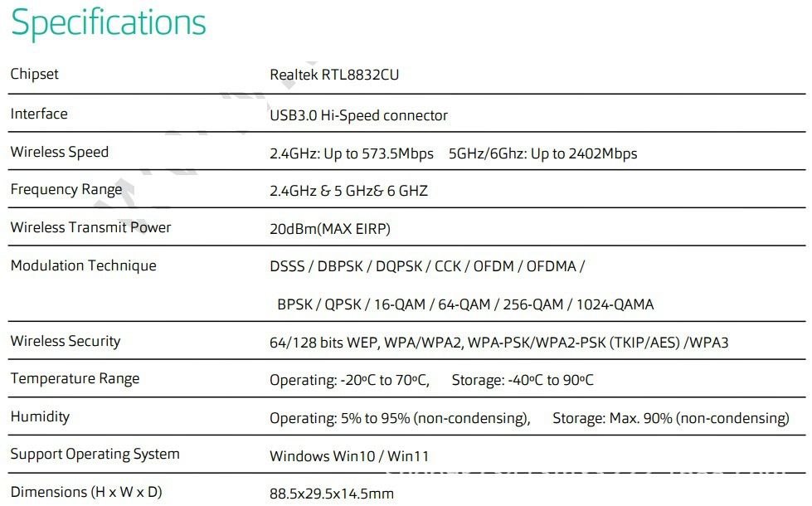
Task: Click the Operating -20°C to 70°C text
Action: tap(349, 380)
